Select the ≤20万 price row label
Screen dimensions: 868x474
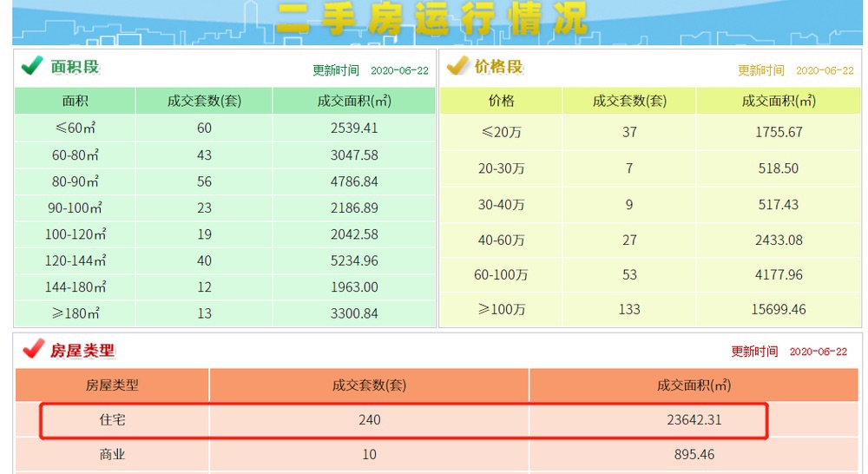[501, 132]
